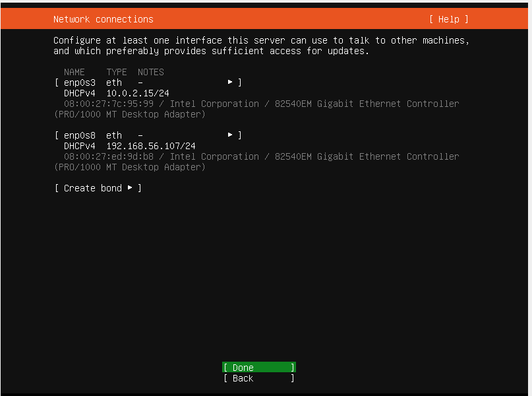Click the eth type on enp0s8 row

coord(114,135)
